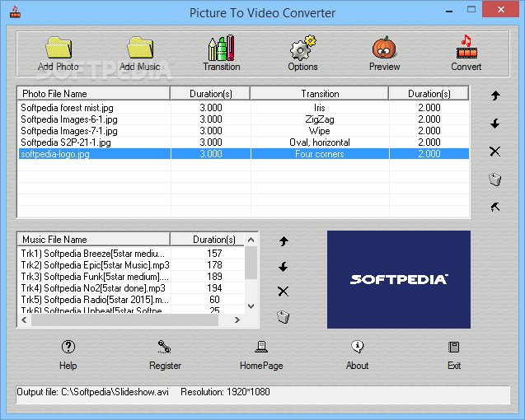Screen dimensions: 525x420
Task: Select Trk1) Softpedia Breeze music track
Action: pos(131,254)
